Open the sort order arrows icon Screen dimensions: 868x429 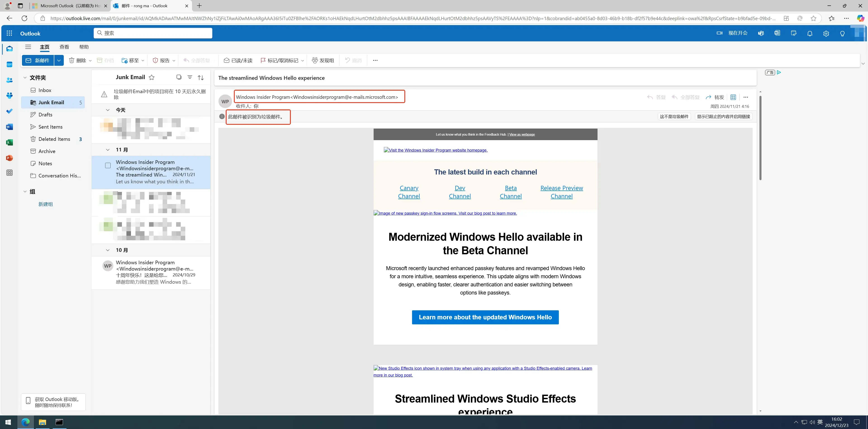(x=200, y=78)
